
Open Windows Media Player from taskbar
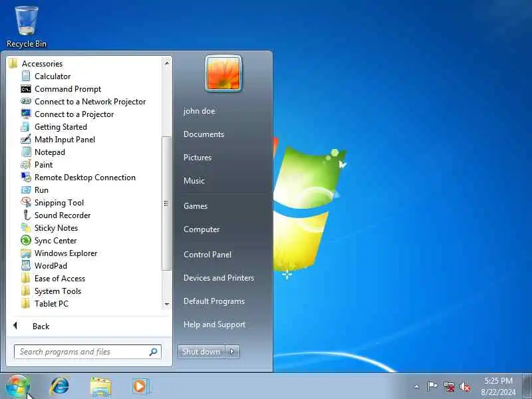click(x=140, y=386)
